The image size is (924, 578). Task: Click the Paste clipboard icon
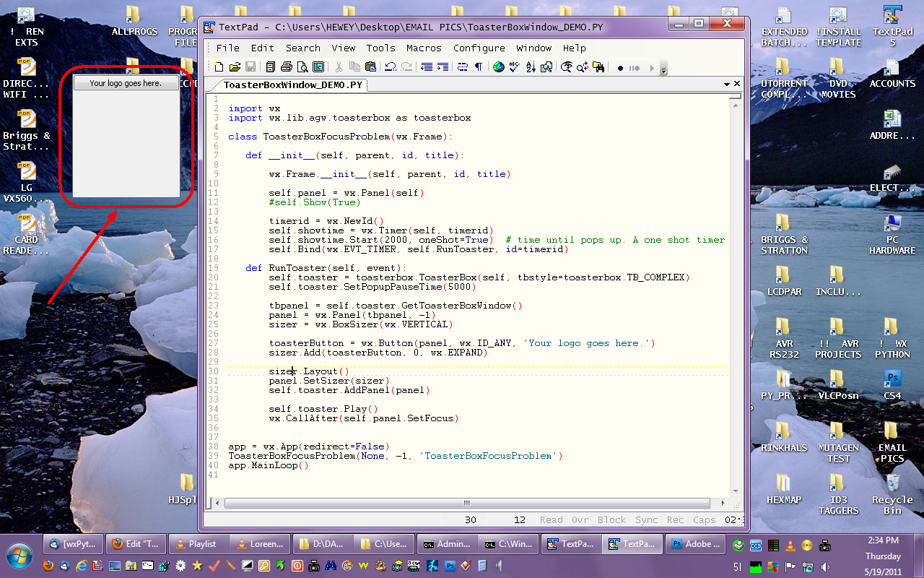(371, 67)
